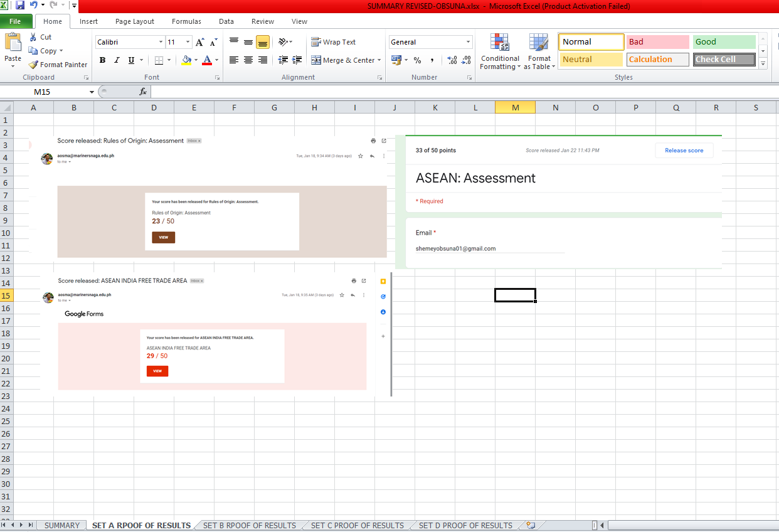Click Middle Align icon
779x532 pixels.
(x=248, y=42)
